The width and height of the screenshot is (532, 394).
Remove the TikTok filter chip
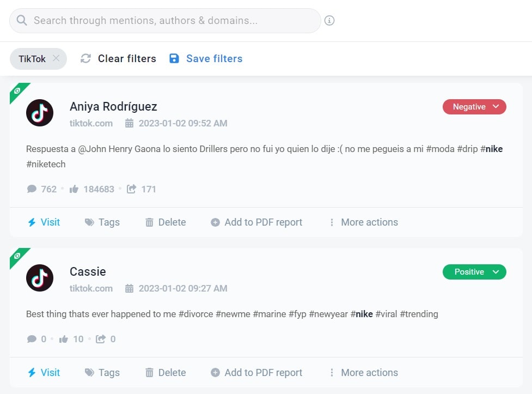point(56,59)
